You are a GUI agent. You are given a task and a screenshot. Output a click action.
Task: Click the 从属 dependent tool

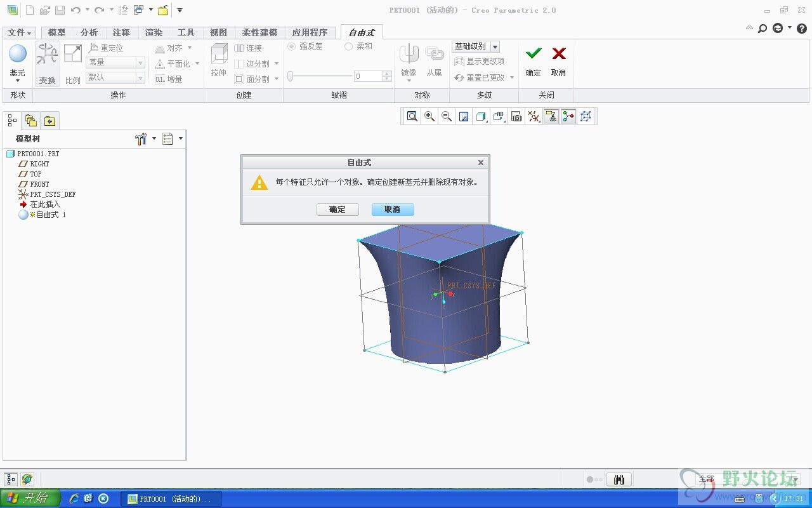coord(435,62)
